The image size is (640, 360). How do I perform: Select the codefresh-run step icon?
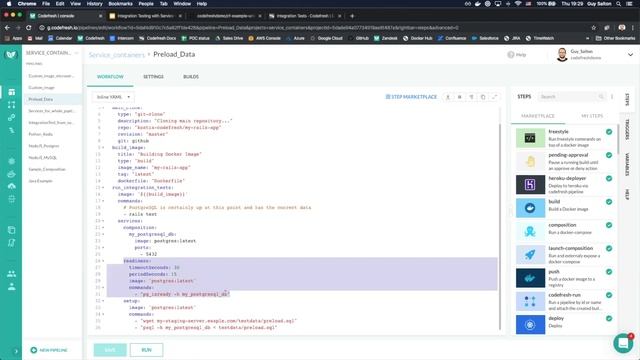pos(530,301)
